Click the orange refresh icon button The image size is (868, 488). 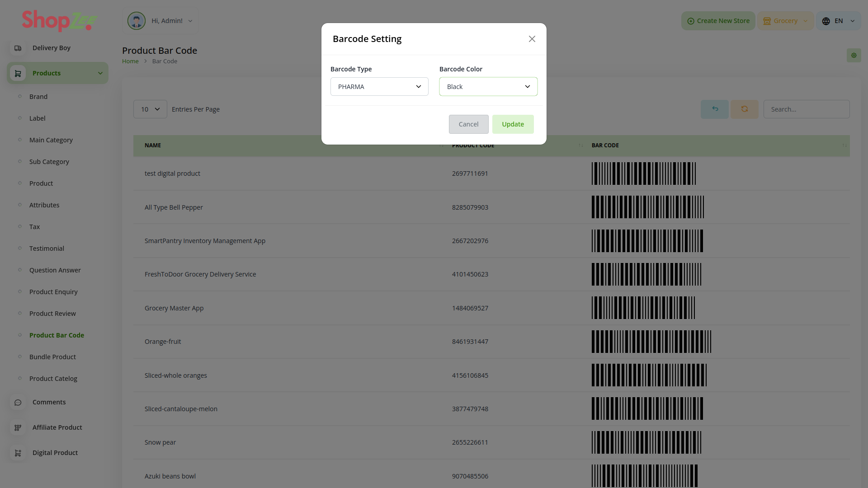pyautogui.click(x=745, y=109)
